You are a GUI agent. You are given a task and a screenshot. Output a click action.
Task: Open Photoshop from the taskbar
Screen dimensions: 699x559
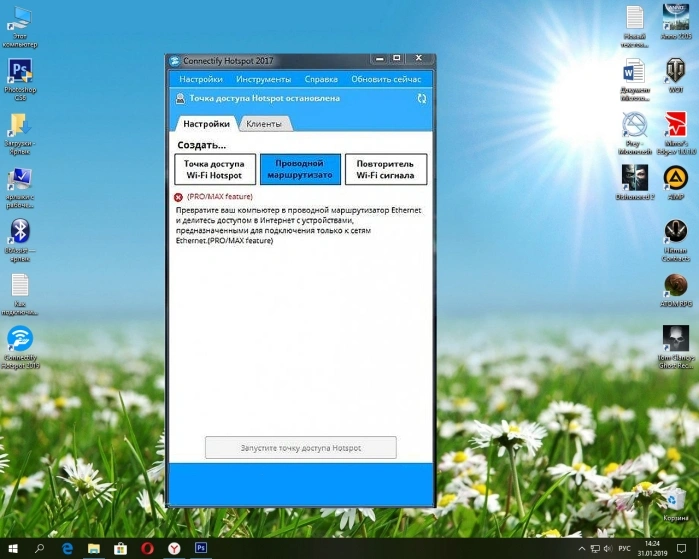point(201,548)
